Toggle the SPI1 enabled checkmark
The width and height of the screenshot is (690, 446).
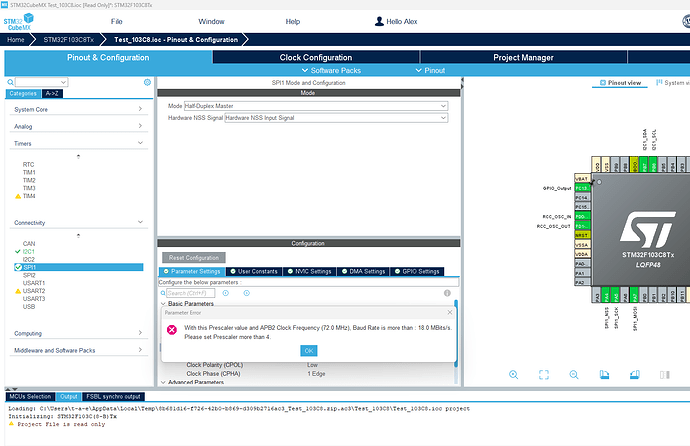[18, 267]
